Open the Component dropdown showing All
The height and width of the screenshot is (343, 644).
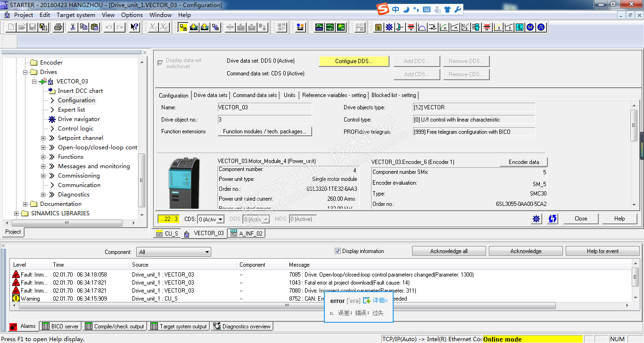click(x=173, y=252)
